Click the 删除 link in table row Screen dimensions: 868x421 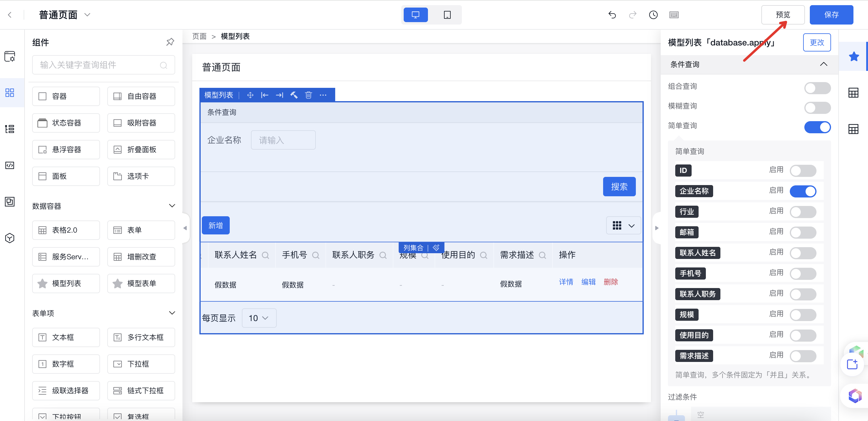(x=611, y=282)
